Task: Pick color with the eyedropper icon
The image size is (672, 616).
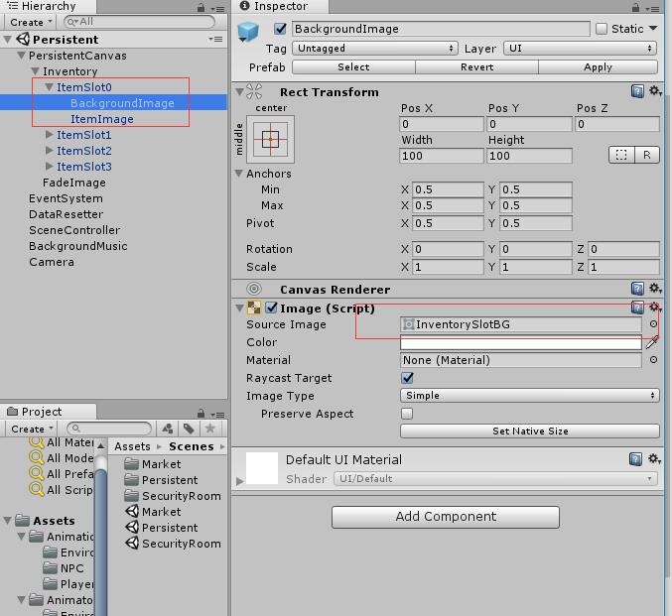Action: click(652, 342)
